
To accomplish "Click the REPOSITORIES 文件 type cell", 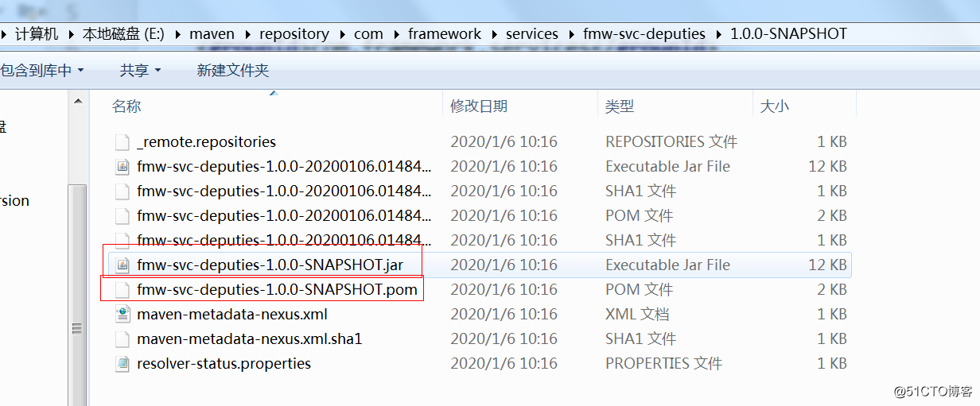I will tap(671, 142).
